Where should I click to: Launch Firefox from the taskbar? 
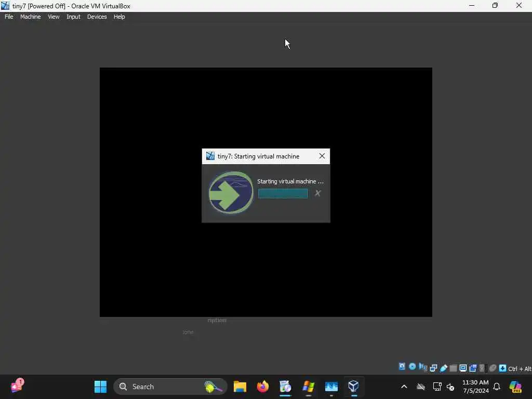coord(262,387)
